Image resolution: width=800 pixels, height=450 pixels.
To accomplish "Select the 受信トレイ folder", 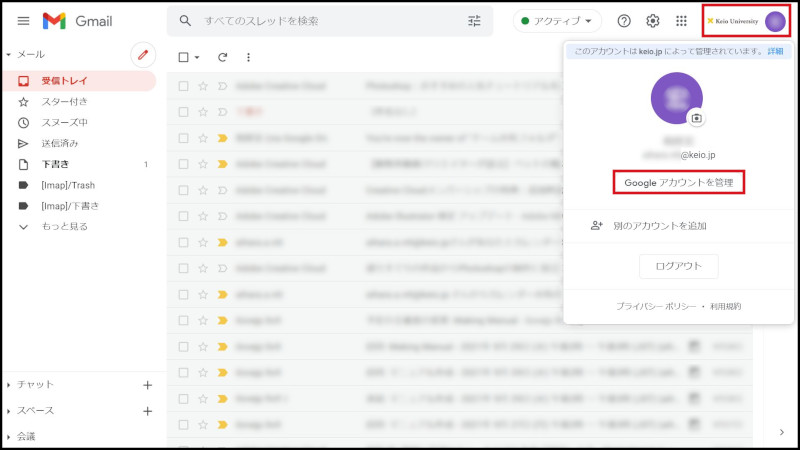I will tap(62, 81).
